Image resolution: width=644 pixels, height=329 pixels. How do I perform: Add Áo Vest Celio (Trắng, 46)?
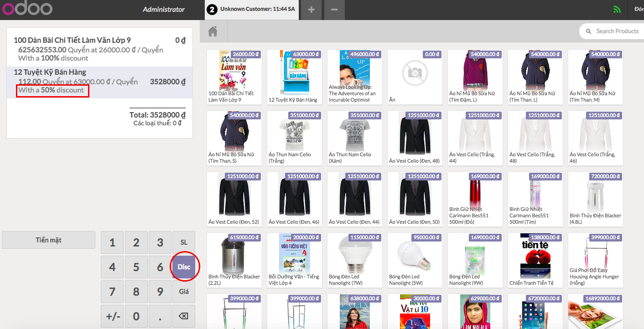coord(596,138)
